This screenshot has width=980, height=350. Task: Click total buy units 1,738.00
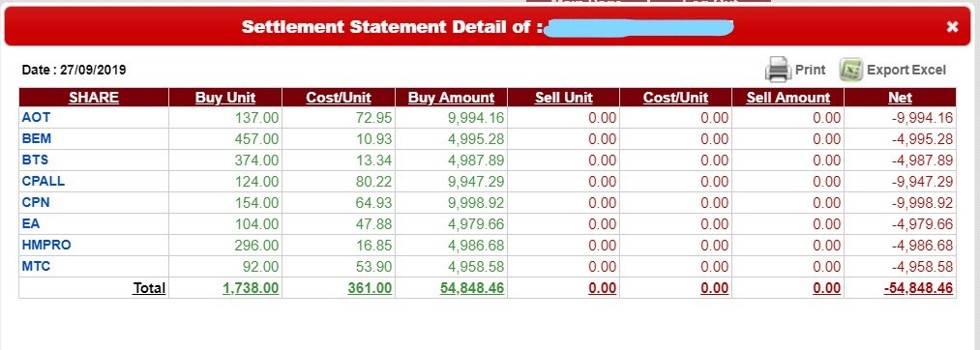click(x=251, y=288)
